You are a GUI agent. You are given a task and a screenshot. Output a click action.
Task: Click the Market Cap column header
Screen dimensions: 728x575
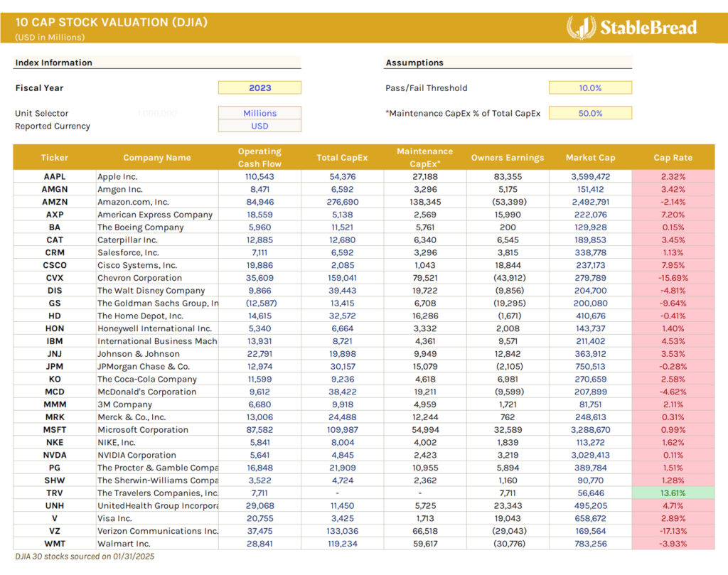(x=590, y=157)
